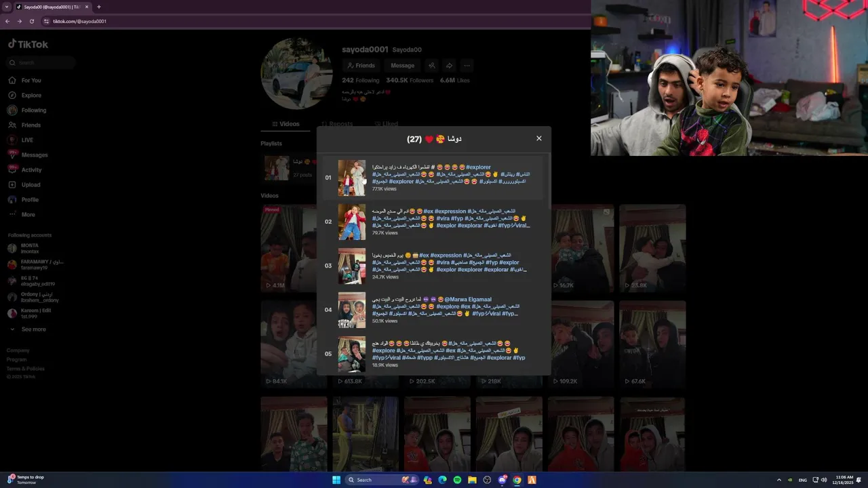The height and width of the screenshot is (488, 868).
Task: Reload the page with refresh icon
Action: pyautogui.click(x=31, y=21)
